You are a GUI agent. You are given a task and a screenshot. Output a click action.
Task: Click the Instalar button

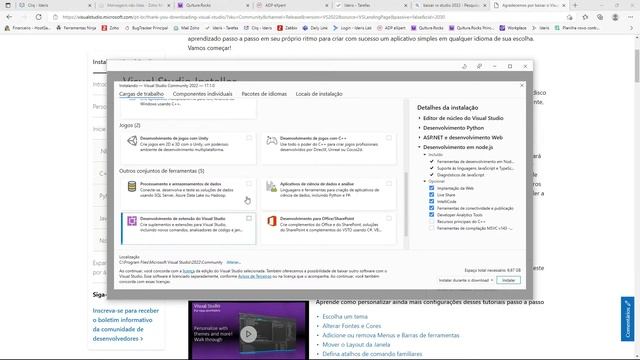(509, 280)
